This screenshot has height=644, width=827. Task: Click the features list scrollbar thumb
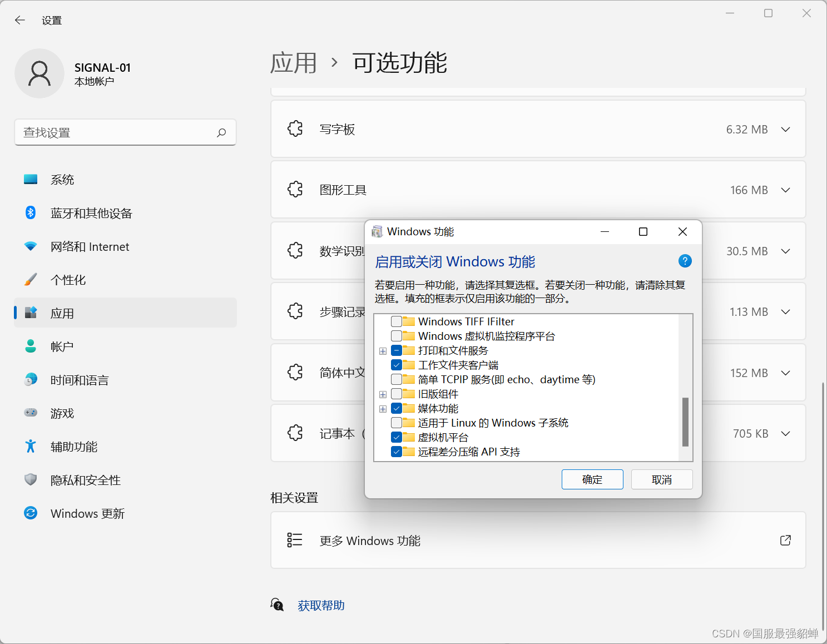(x=685, y=422)
